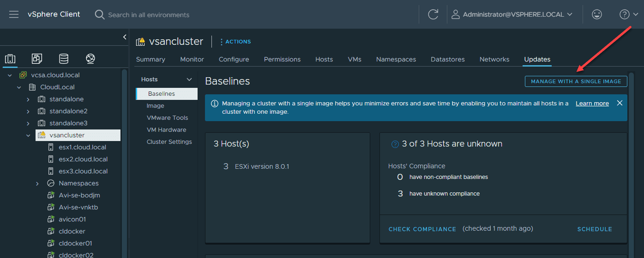Click Manage With A Single Image button

point(576,81)
